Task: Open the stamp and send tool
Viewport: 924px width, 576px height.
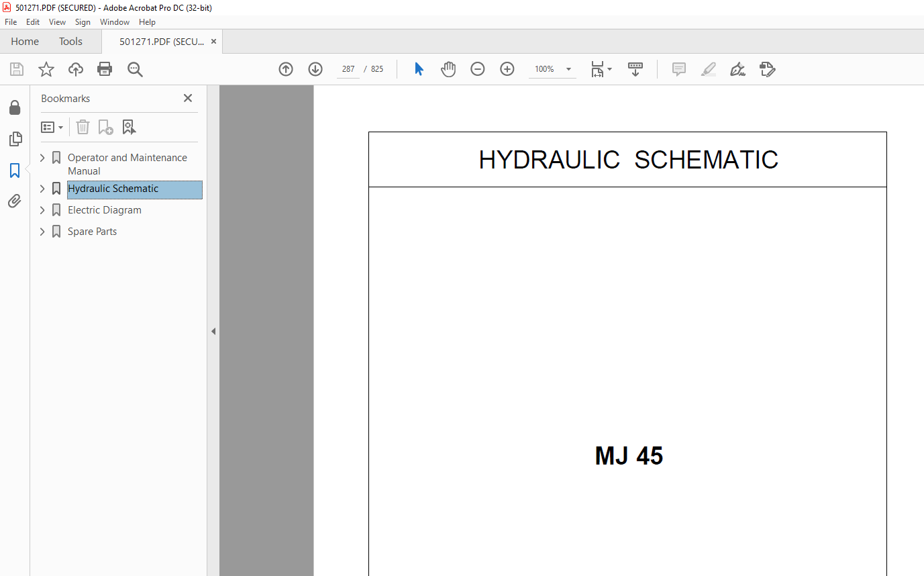Action: [x=768, y=69]
